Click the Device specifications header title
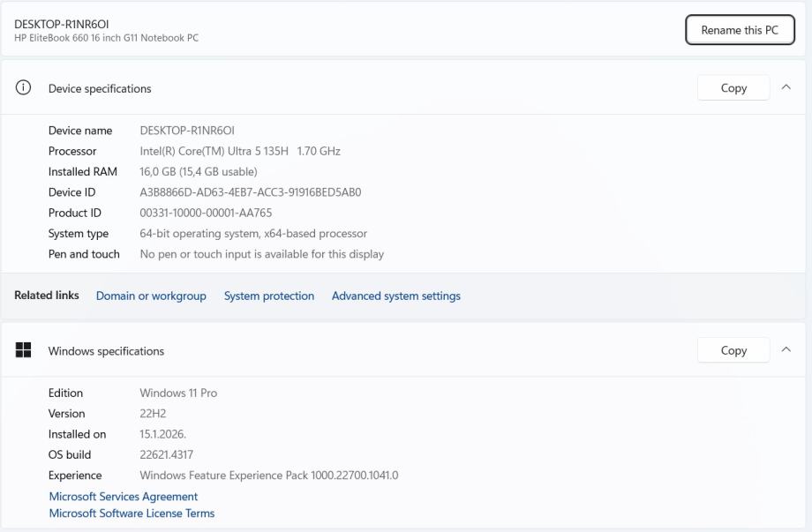 (x=100, y=88)
